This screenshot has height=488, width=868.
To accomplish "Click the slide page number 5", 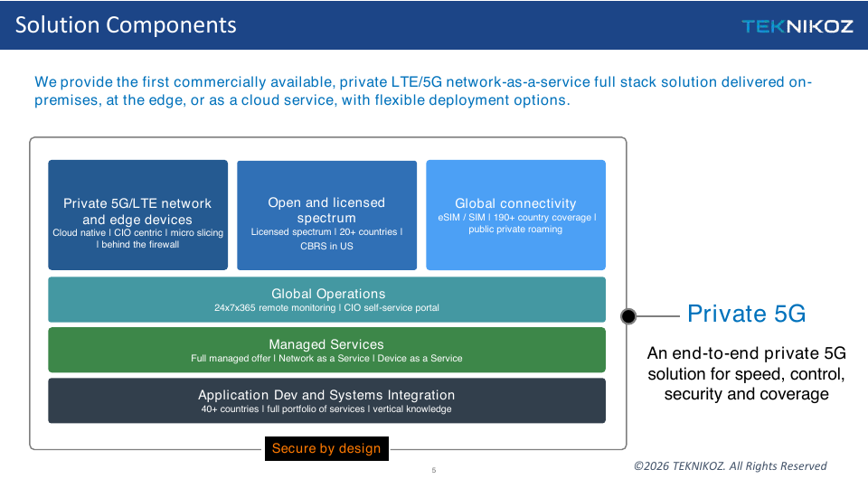I will (x=434, y=470).
